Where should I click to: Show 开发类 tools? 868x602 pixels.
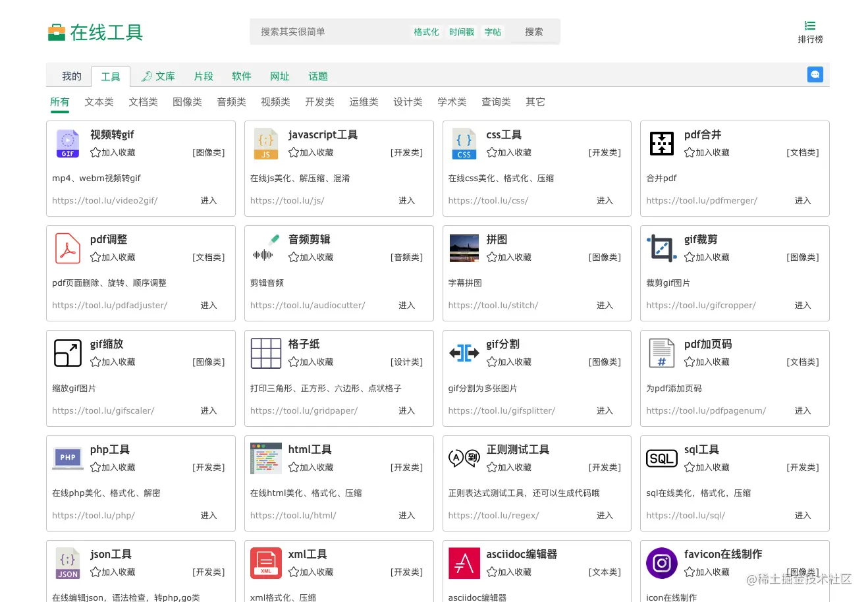(x=320, y=102)
